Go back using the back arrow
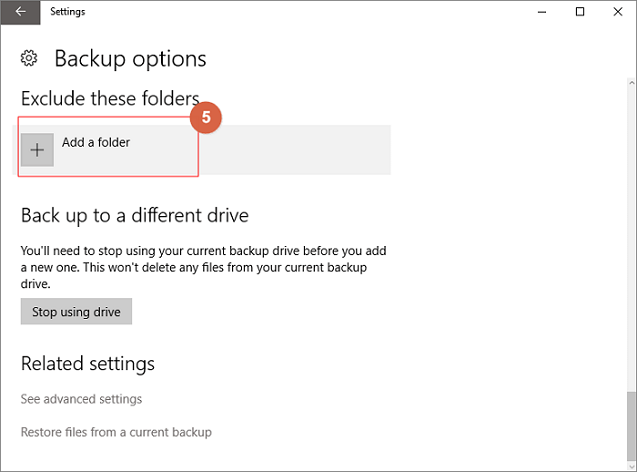 [x=20, y=12]
